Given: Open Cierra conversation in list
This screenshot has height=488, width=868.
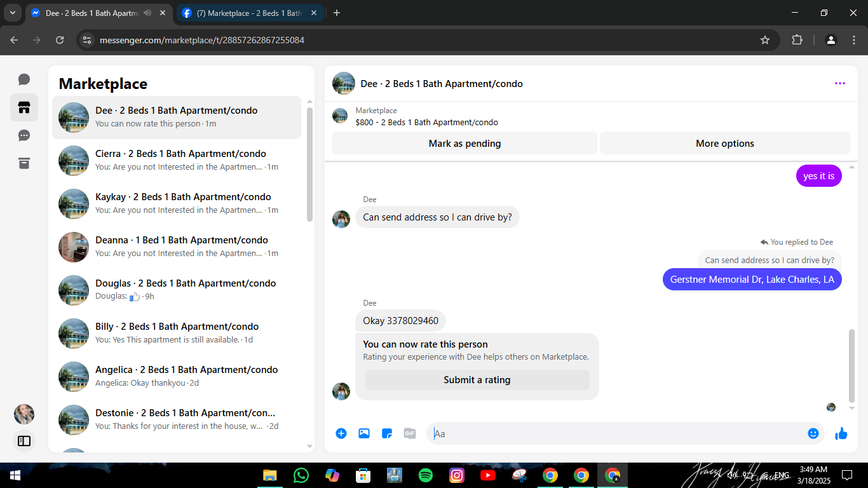Looking at the screenshot, I should pos(177,160).
